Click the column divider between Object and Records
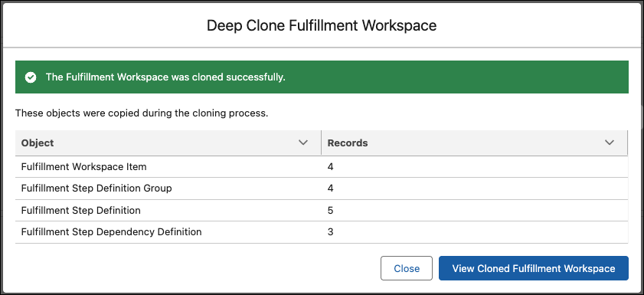 coord(321,143)
